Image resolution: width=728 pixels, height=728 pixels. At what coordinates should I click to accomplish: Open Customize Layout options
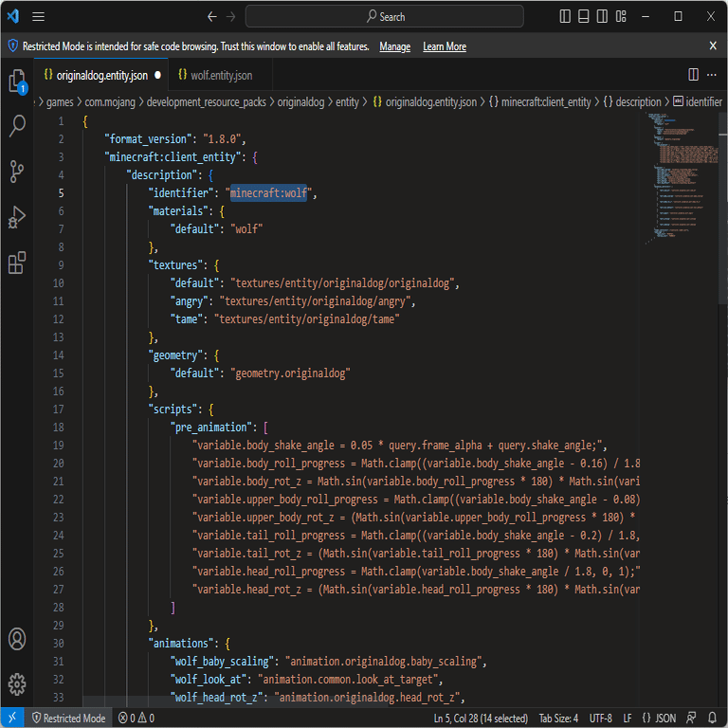pos(621,17)
